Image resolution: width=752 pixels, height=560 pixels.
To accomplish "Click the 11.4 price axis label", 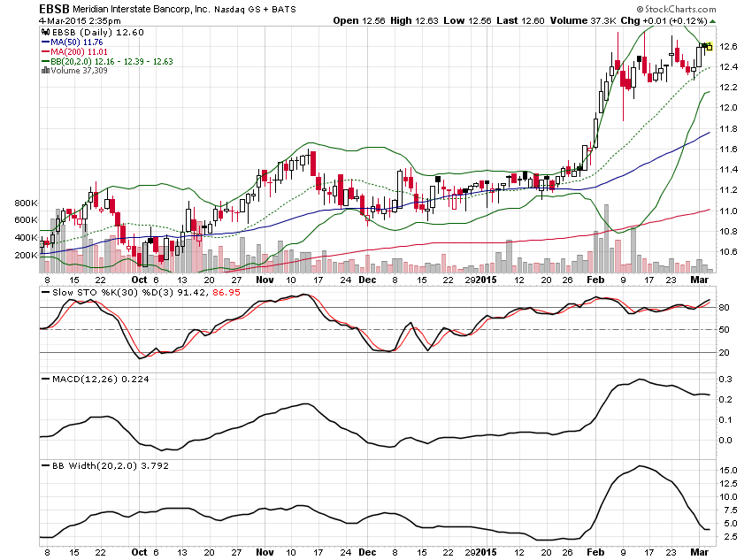I will [x=728, y=169].
